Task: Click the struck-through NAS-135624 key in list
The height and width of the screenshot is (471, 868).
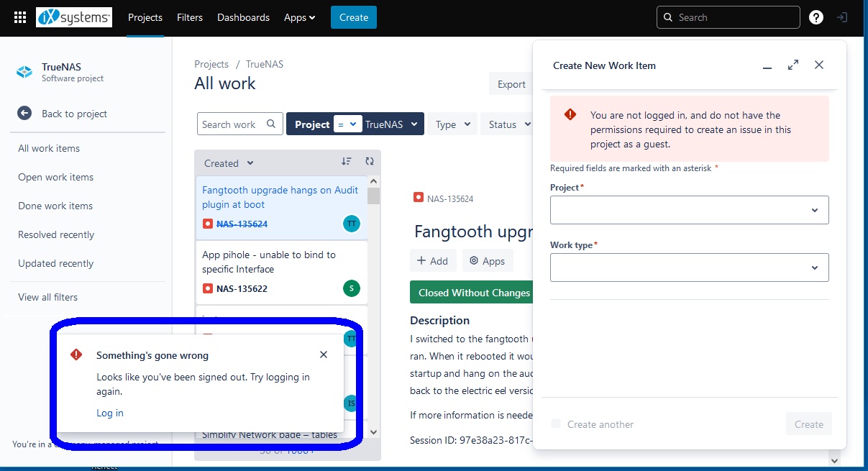Action: point(242,224)
